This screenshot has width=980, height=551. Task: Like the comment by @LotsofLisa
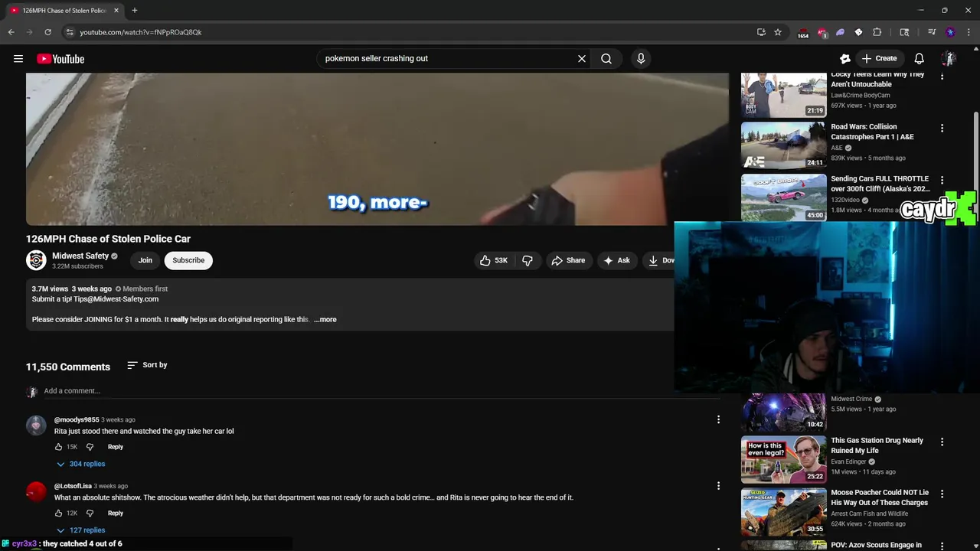58,514
